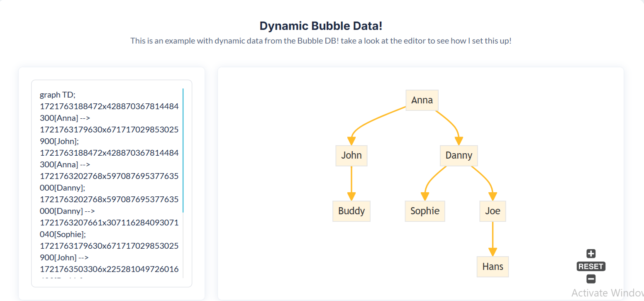
Task: Click the arrow from Anna to John
Action: pyautogui.click(x=365, y=122)
